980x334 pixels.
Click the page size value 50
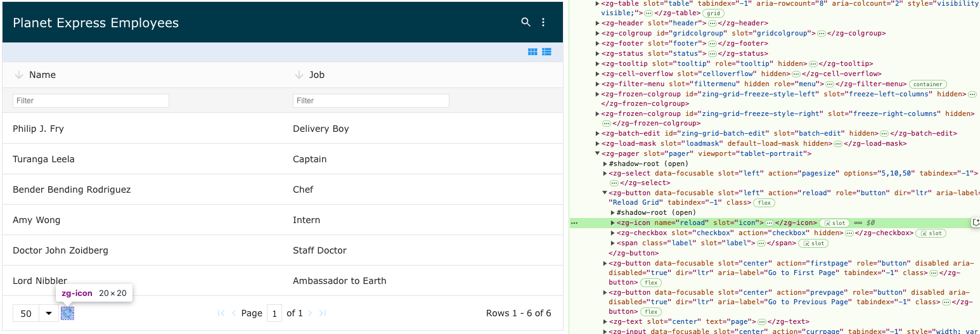26,313
